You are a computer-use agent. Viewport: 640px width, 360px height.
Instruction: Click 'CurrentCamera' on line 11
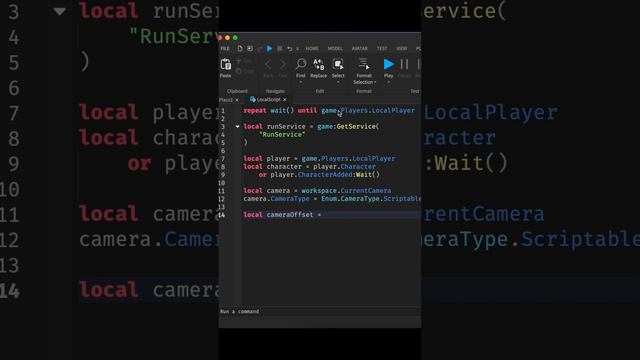click(366, 191)
